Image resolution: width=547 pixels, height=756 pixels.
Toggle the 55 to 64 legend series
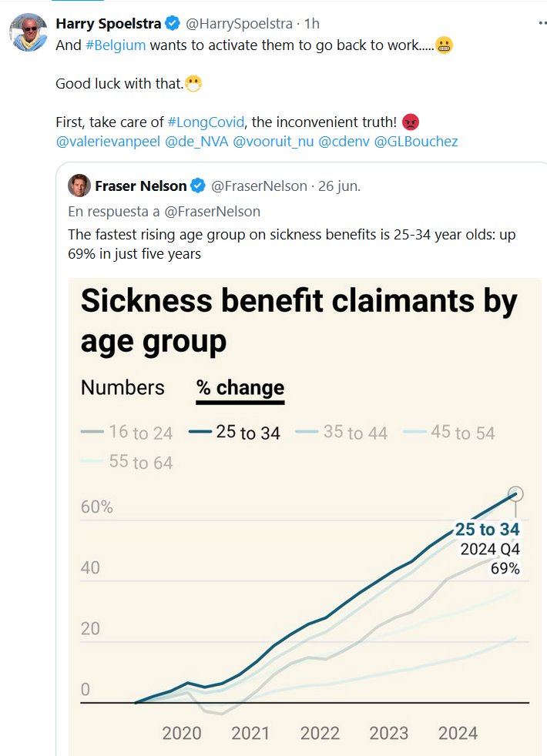click(128, 462)
